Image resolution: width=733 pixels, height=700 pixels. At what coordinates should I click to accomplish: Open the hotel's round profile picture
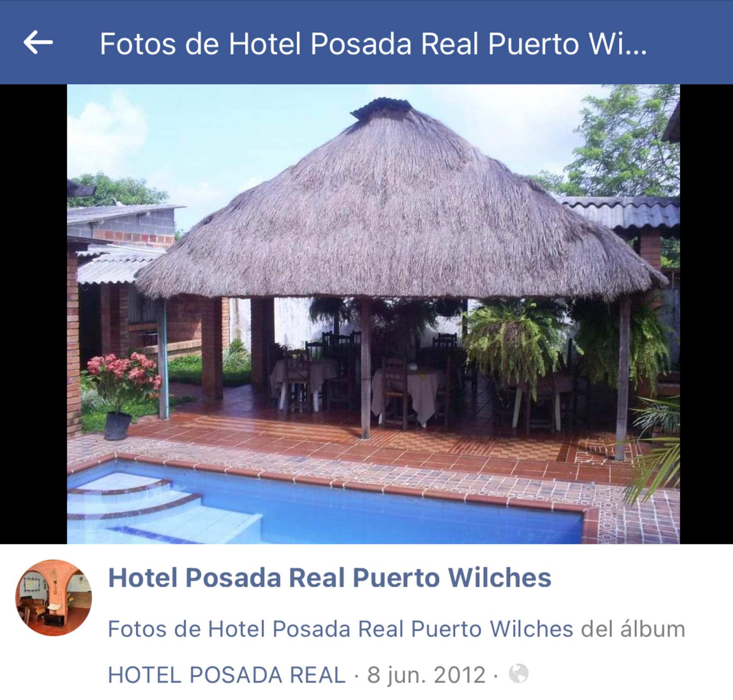pyautogui.click(x=54, y=598)
